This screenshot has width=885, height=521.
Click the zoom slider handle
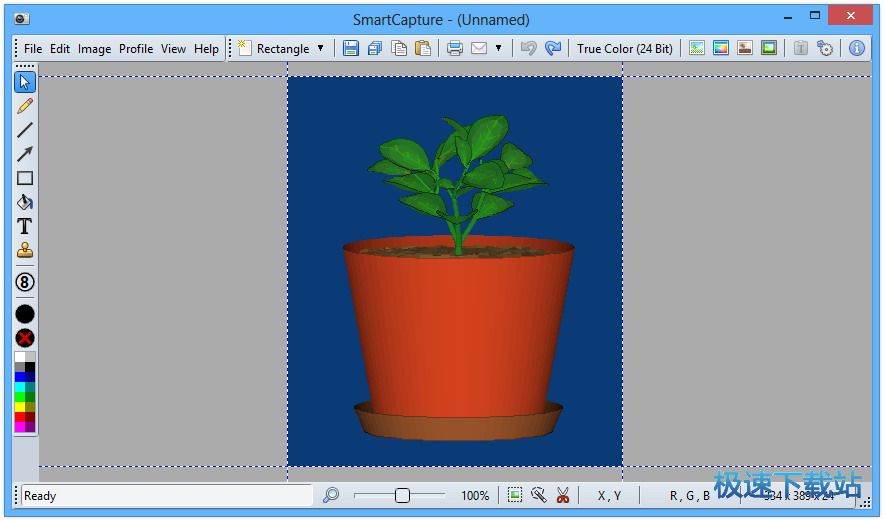click(x=402, y=495)
